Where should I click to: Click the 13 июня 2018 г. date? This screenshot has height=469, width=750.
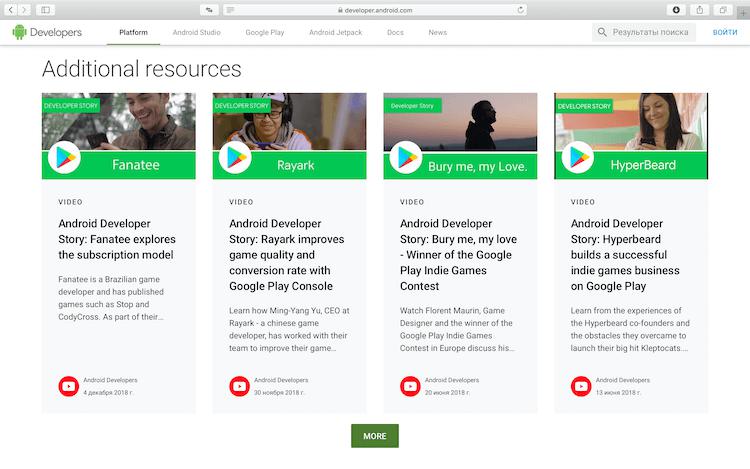click(618, 393)
